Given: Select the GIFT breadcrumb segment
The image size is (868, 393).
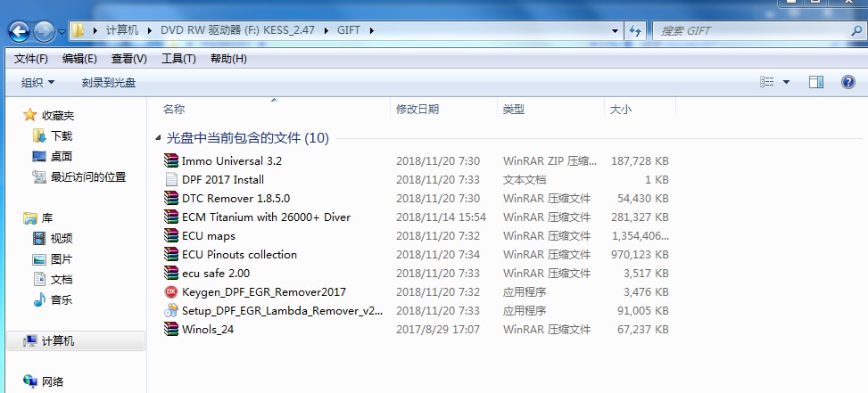Looking at the screenshot, I should click(349, 30).
